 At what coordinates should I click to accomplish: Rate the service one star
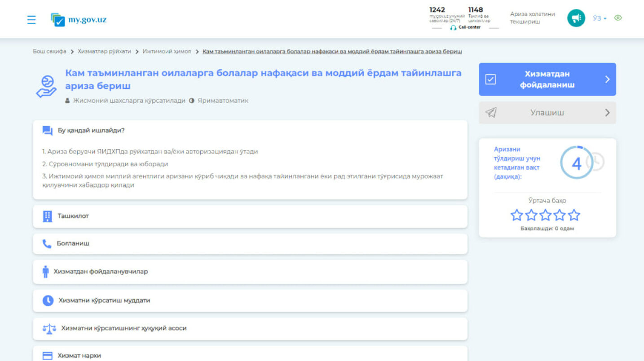click(517, 215)
